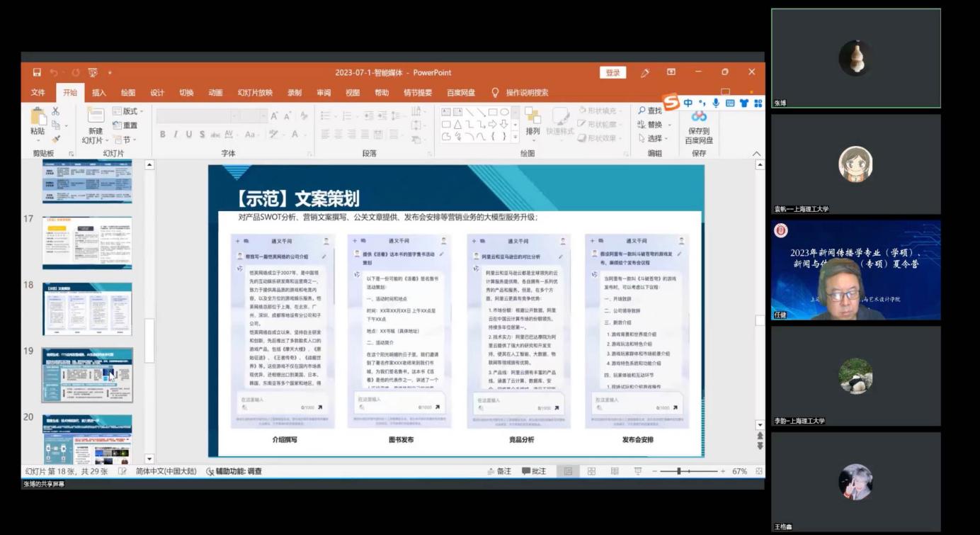980x535 pixels.
Task: Click 辅助功能: 调查 accessibility status
Action: [x=234, y=471]
